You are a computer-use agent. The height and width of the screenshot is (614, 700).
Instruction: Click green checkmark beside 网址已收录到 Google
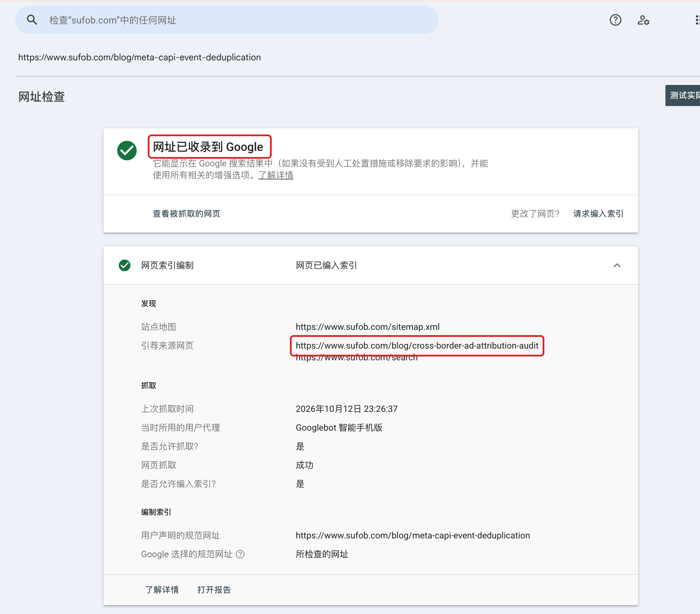(x=127, y=150)
